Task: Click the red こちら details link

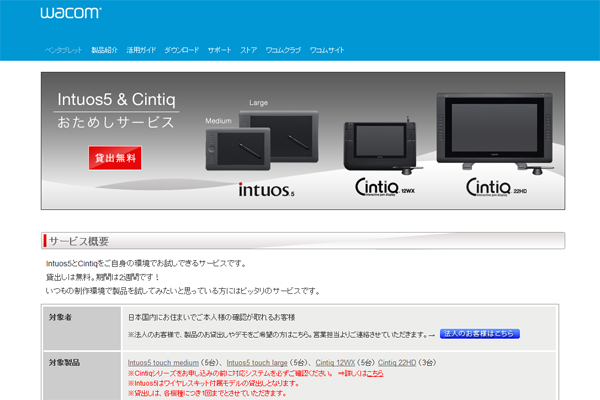Action: click(375, 373)
